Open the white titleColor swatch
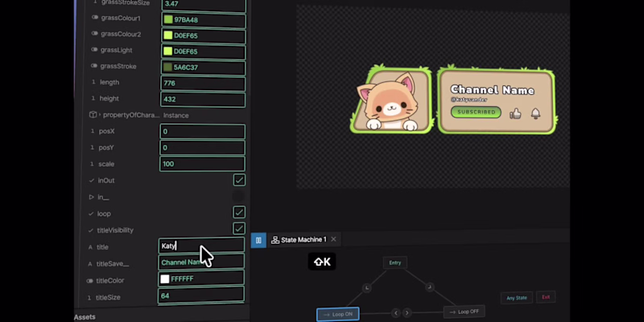This screenshot has width=644, height=322. (x=165, y=279)
